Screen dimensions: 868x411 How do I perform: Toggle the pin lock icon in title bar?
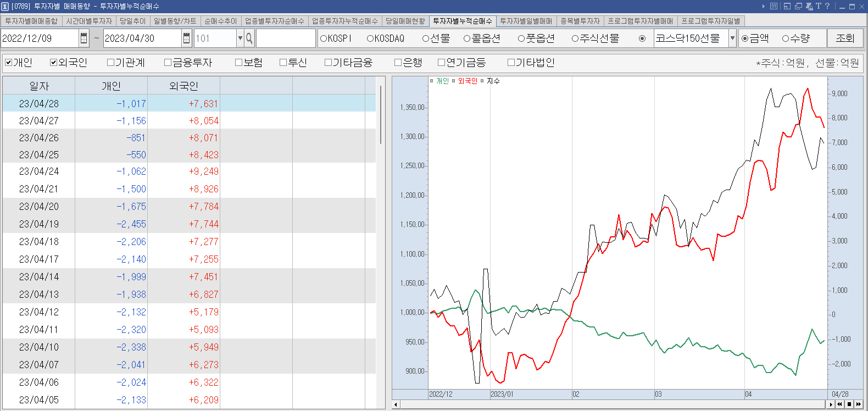tap(809, 6)
